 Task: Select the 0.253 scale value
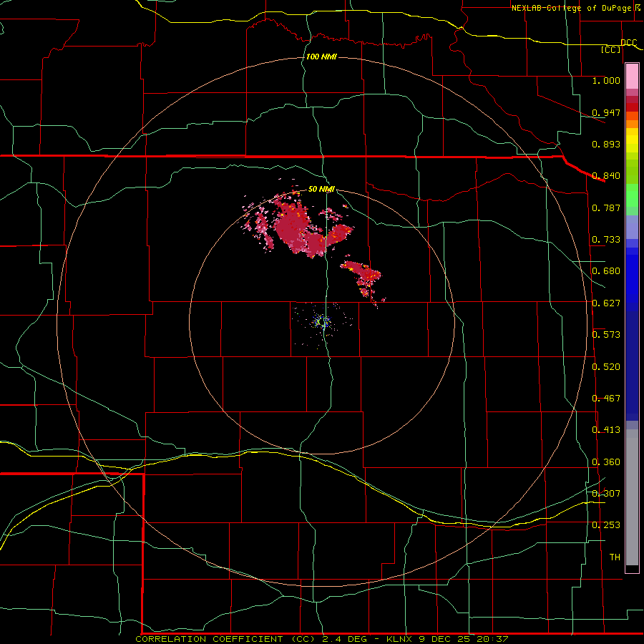606,525
